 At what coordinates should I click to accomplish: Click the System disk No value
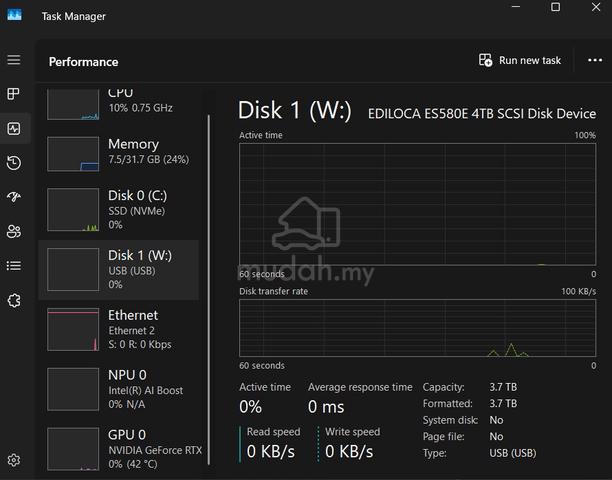click(496, 420)
